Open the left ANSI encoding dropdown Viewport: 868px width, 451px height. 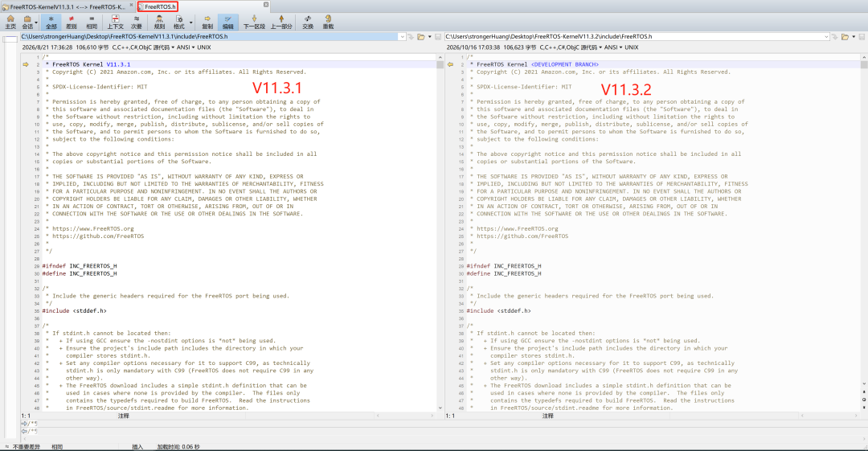[x=186, y=47]
